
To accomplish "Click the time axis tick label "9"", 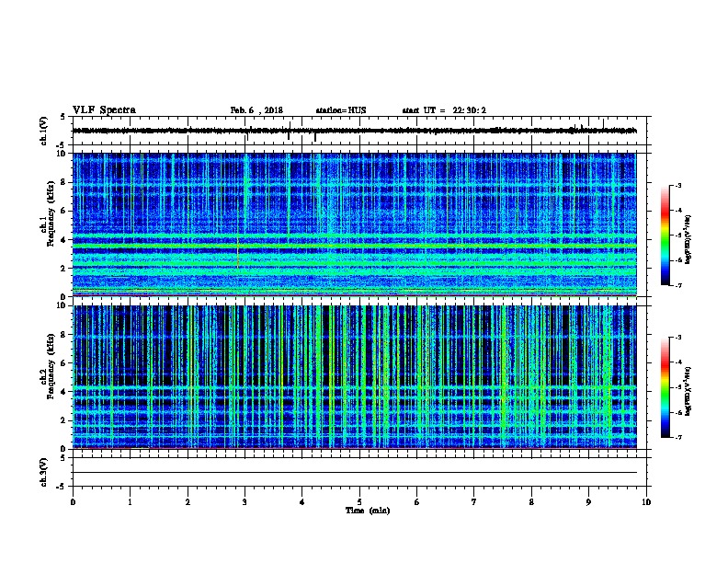I will click(588, 502).
